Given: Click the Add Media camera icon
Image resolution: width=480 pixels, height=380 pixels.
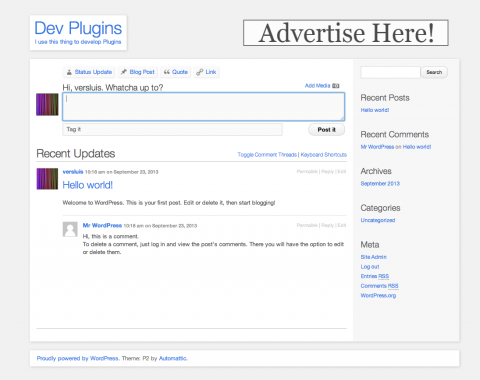Looking at the screenshot, I should [336, 86].
